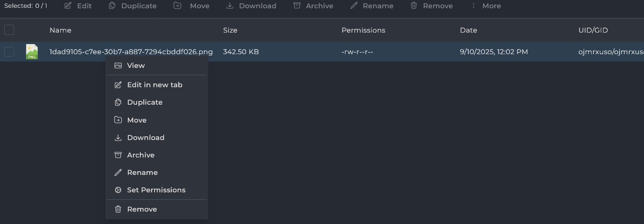Viewport: 644px width, 224px height.
Task: Click the download arrow icon in context menu
Action: (118, 138)
